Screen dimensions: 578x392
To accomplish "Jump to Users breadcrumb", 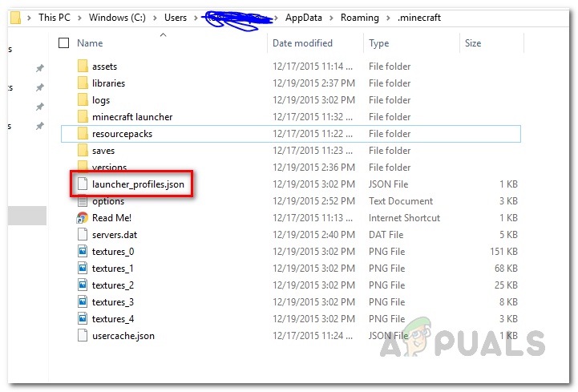I will point(176,18).
